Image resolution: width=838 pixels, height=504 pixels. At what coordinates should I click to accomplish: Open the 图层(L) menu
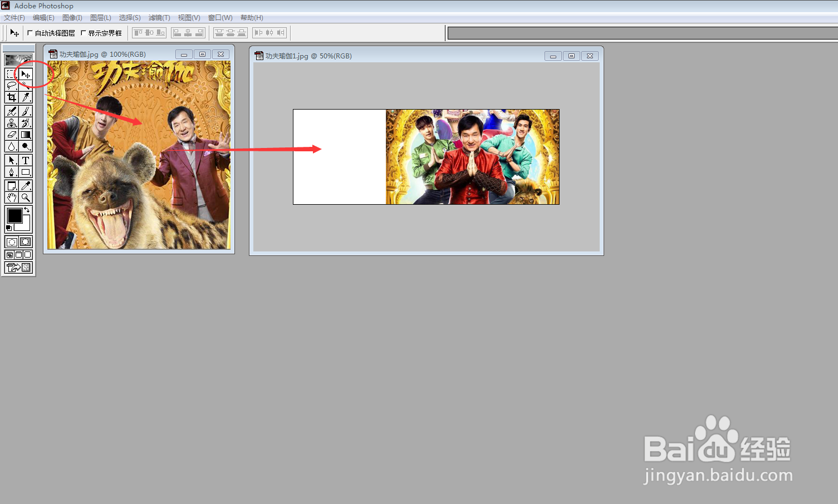tap(101, 18)
